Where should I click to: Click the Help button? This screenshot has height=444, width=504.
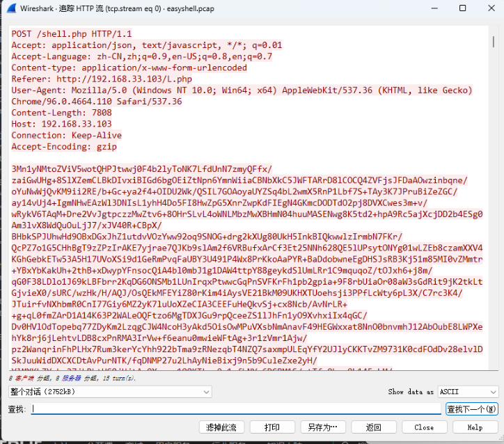click(x=475, y=427)
